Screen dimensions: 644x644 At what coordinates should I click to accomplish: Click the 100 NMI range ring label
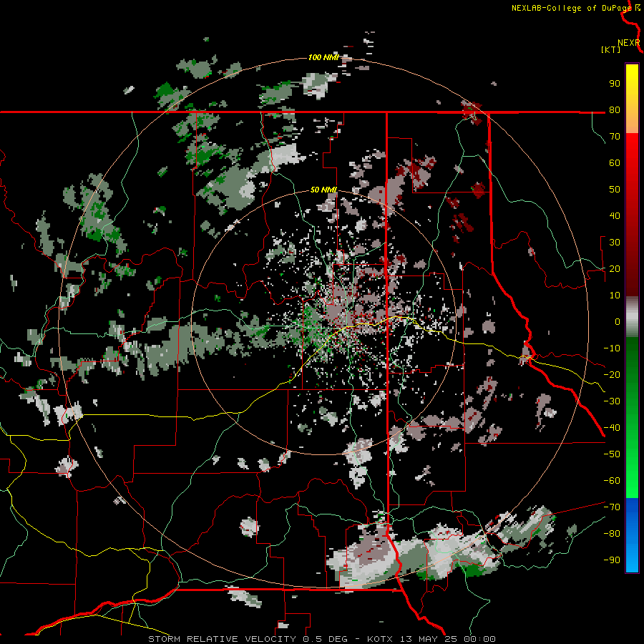point(323,57)
